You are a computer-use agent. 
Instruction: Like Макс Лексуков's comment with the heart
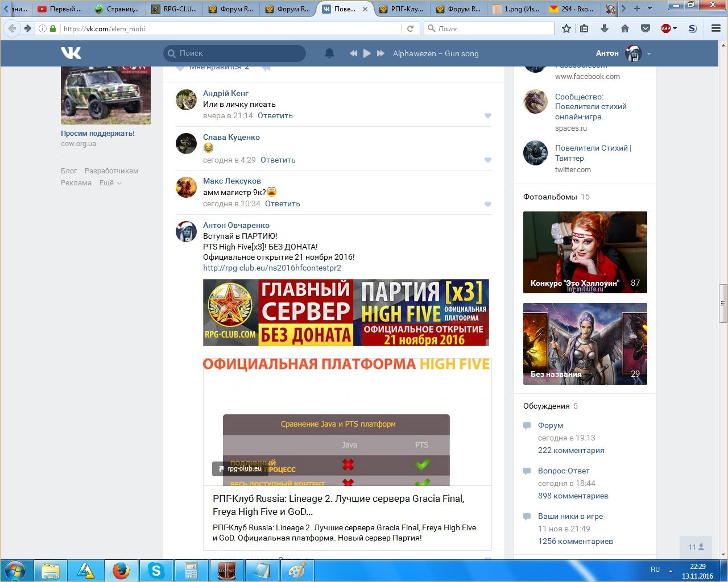coord(487,204)
